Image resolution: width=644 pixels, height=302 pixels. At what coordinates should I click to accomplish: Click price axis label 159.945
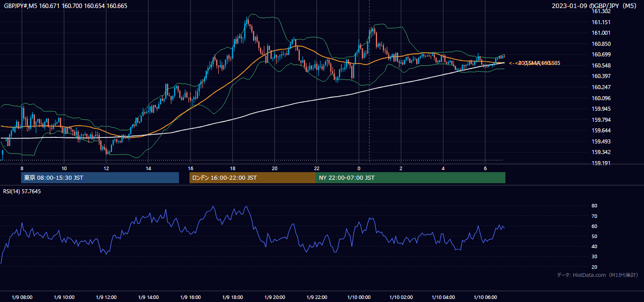601,109
